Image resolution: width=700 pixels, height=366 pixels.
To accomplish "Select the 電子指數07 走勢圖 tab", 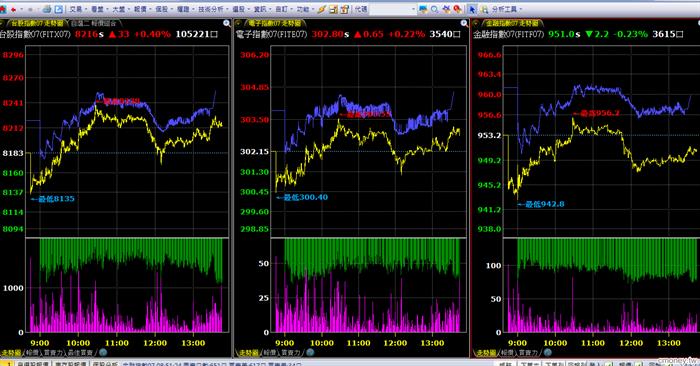I will [x=275, y=23].
